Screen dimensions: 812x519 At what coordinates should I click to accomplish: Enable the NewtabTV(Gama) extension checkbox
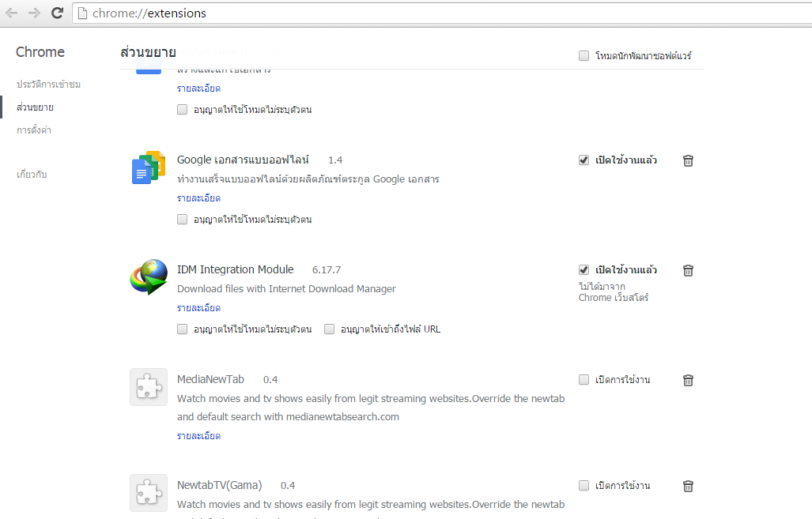click(x=584, y=485)
